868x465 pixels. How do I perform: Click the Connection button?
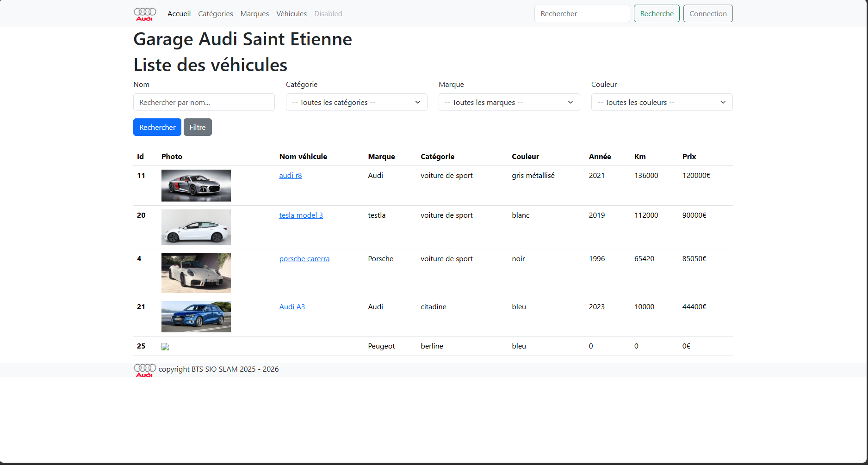(708, 13)
